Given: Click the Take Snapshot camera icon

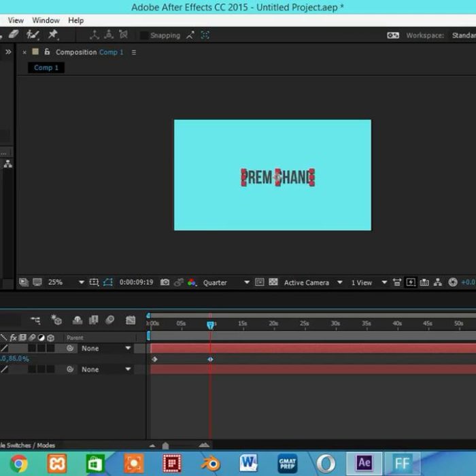Looking at the screenshot, I should (165, 282).
